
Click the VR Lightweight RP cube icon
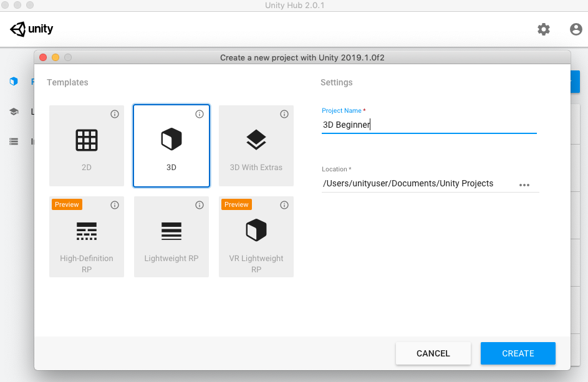click(x=256, y=230)
